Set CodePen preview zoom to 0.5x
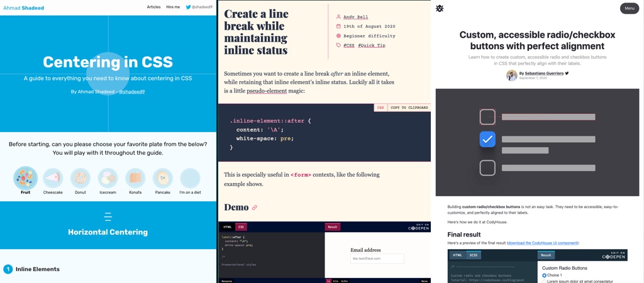Screen dimensions: 644x283 [336, 281]
